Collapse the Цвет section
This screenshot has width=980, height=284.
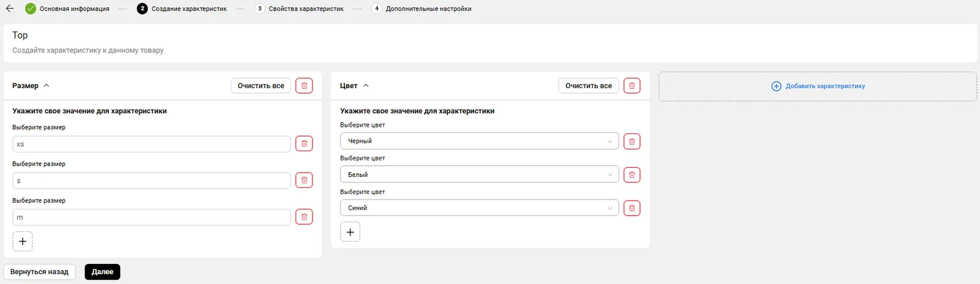click(x=366, y=86)
